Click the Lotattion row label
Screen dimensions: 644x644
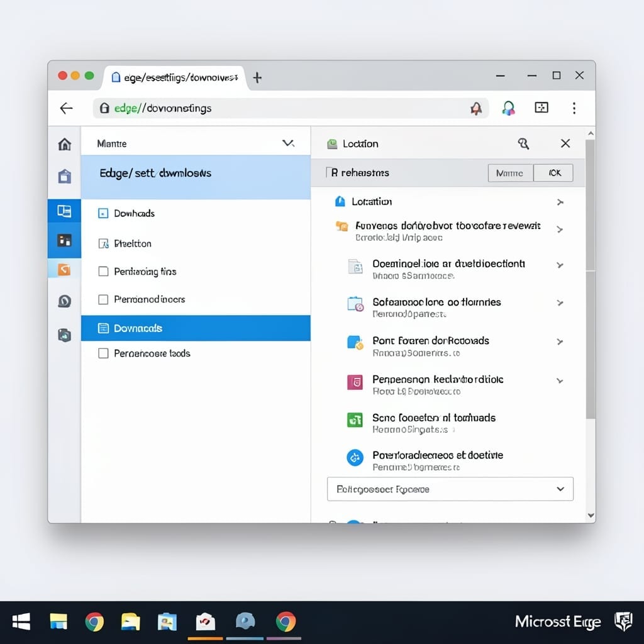tap(372, 202)
